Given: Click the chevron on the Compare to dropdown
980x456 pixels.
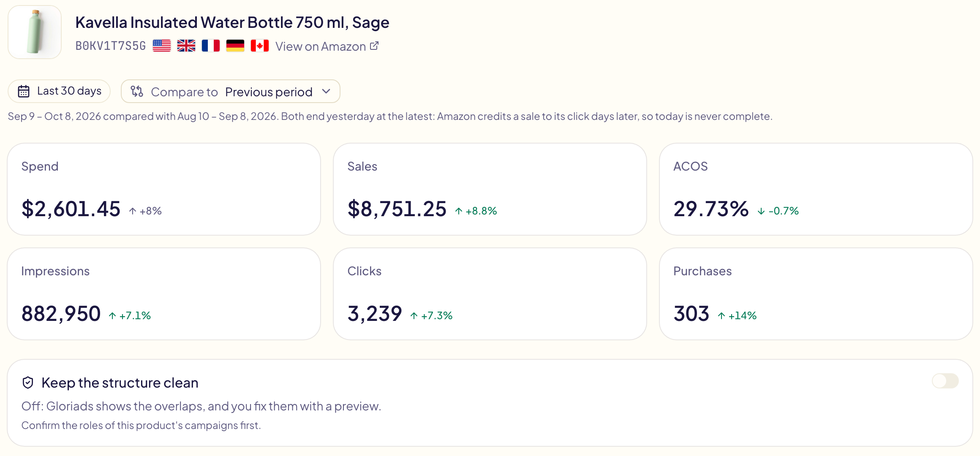Looking at the screenshot, I should coord(326,91).
